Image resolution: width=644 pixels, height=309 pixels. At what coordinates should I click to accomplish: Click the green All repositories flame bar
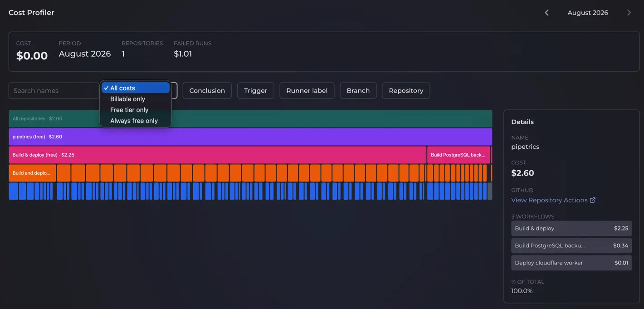click(x=331, y=118)
